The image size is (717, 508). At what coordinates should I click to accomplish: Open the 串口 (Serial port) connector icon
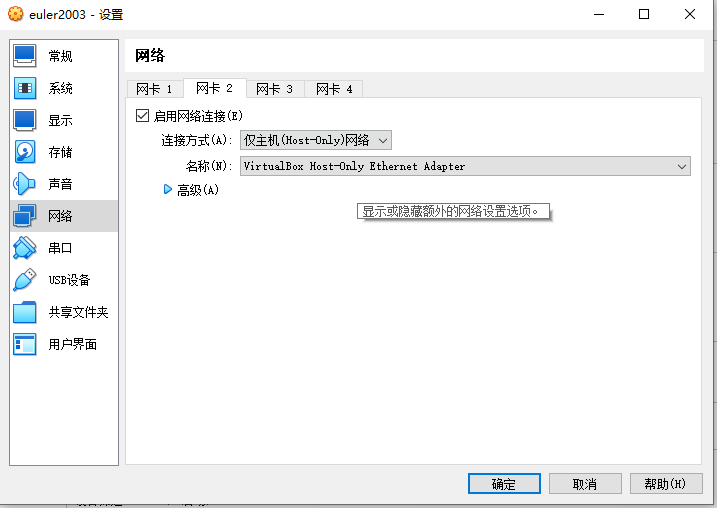pyautogui.click(x=25, y=248)
